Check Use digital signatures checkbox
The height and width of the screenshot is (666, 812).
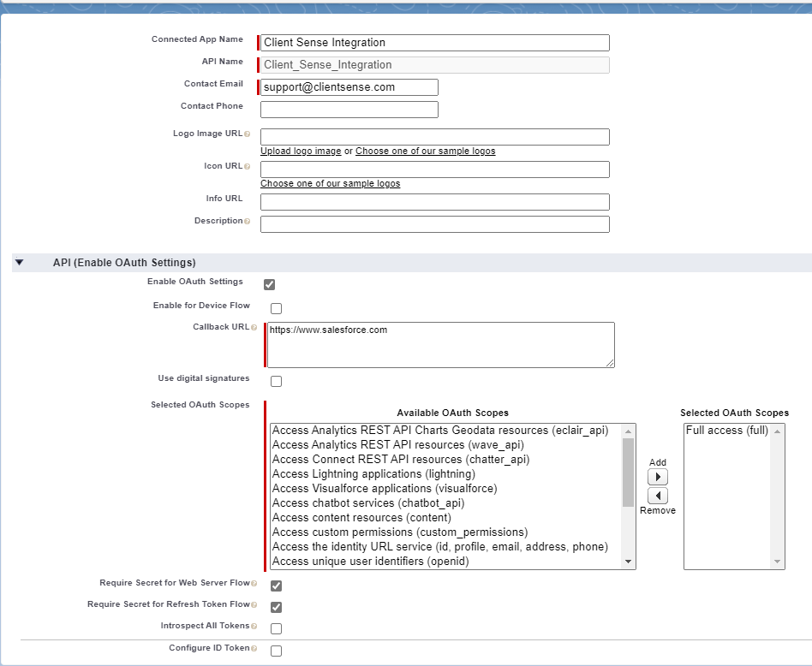[277, 382]
